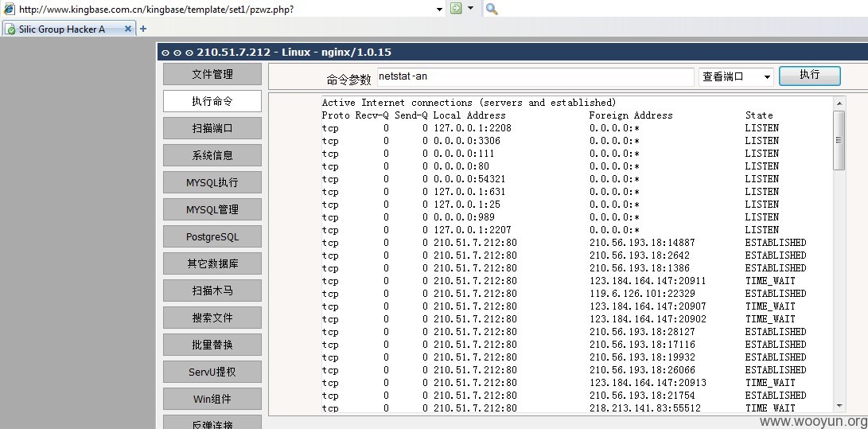Click the 127.0.0.1:25 local address
Screen dimensions: 868x429
[x=467, y=205]
